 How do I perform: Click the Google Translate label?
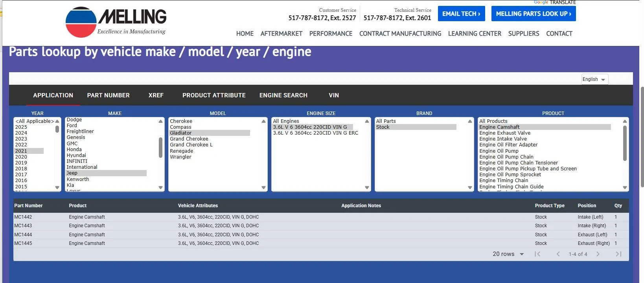coord(555,2)
